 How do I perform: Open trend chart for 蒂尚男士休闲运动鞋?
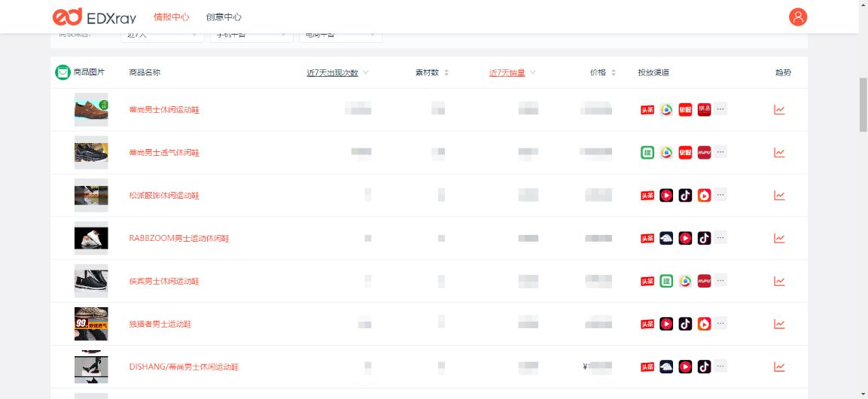(x=779, y=110)
